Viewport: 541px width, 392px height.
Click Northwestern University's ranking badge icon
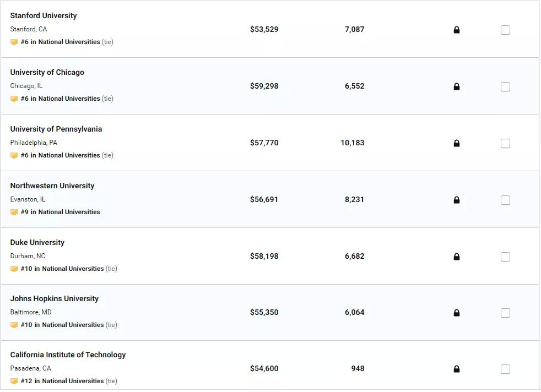[x=14, y=212]
